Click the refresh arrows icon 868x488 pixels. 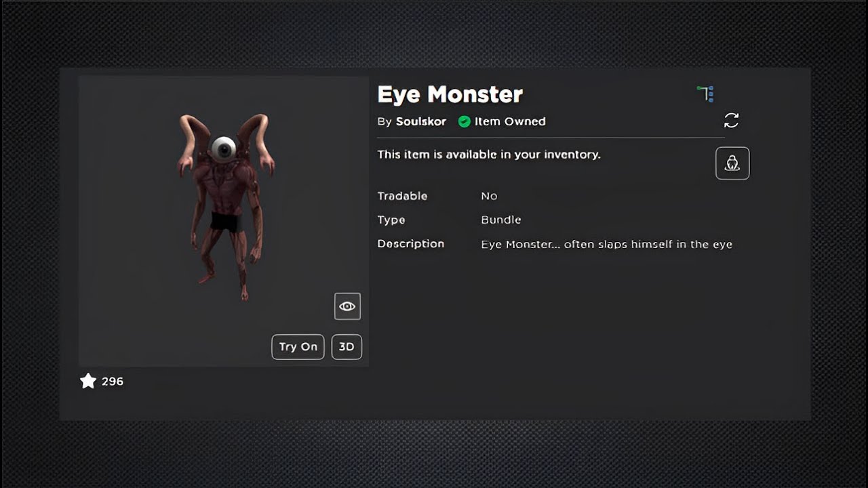tap(731, 121)
